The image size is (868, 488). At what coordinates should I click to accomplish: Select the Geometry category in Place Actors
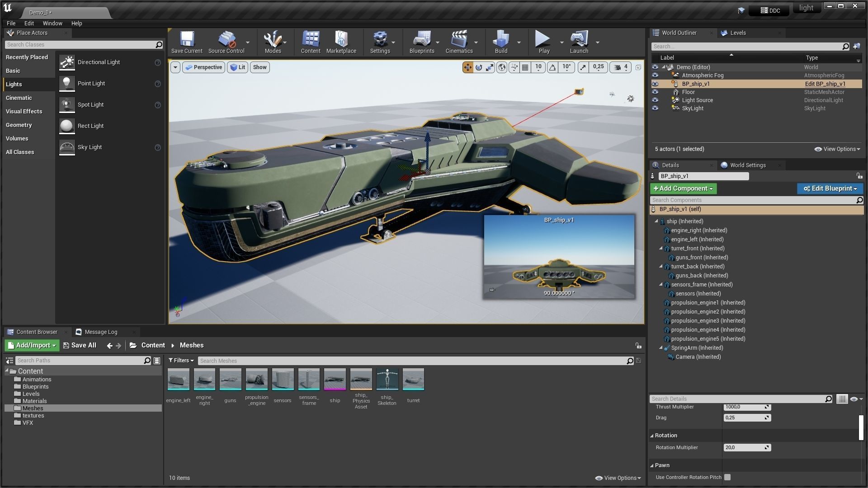click(19, 125)
